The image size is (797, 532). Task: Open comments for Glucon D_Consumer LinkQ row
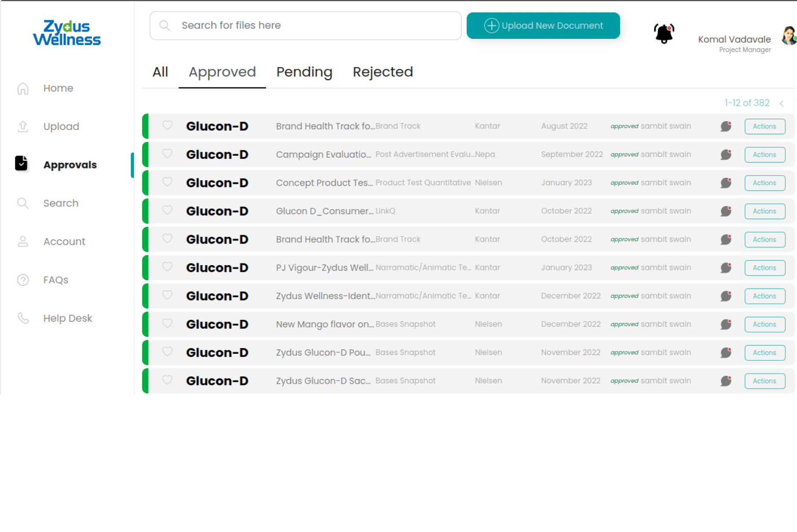pos(726,211)
